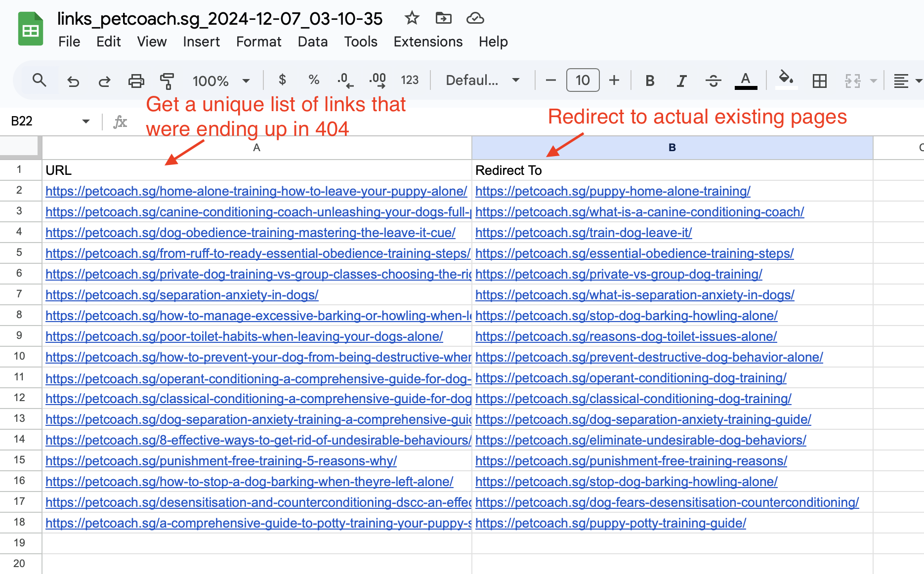Format as currency
924x574 pixels.
pos(282,80)
